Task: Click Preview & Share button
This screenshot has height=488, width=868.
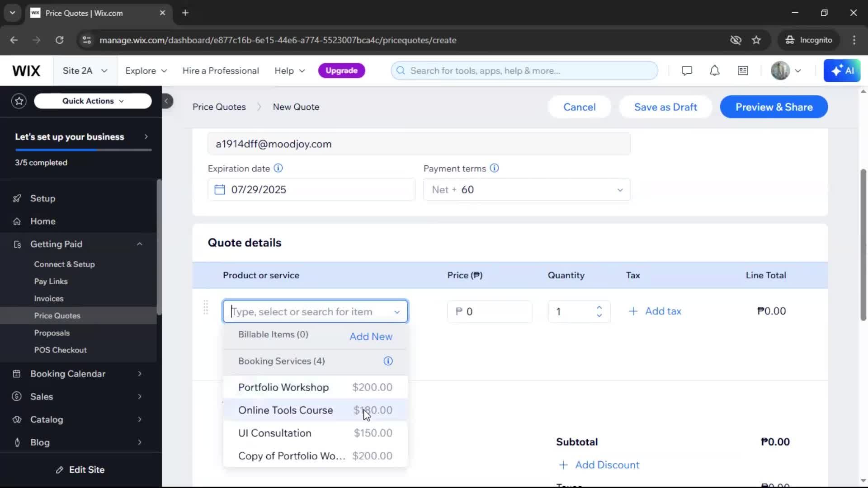Action: [x=774, y=107]
